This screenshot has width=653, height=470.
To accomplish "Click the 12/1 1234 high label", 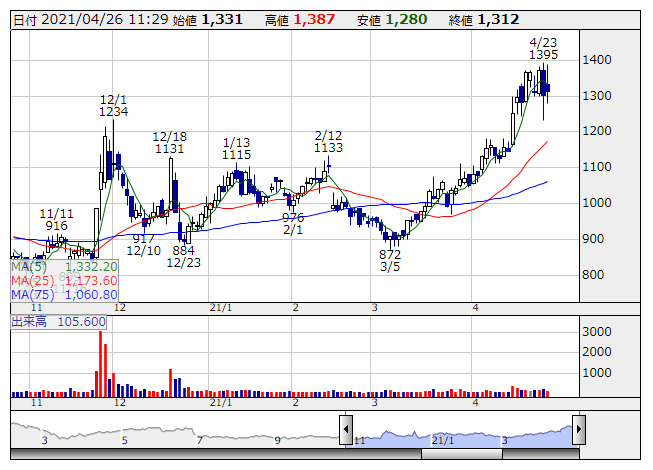I will point(113,106).
